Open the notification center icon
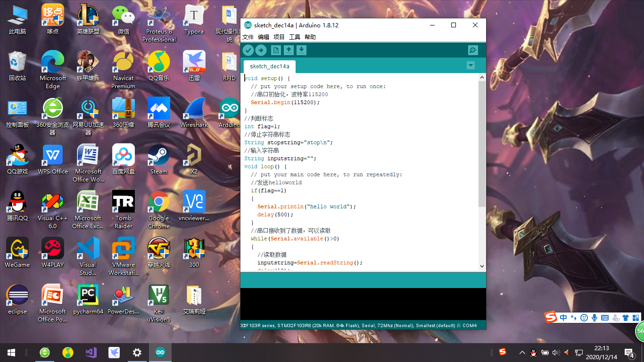The height and width of the screenshot is (362, 644). (x=630, y=352)
